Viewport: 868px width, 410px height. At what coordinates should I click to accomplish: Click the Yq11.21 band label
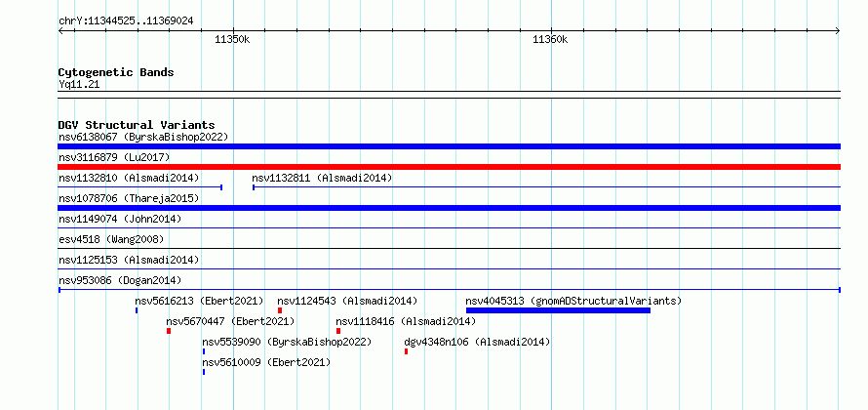coord(79,85)
